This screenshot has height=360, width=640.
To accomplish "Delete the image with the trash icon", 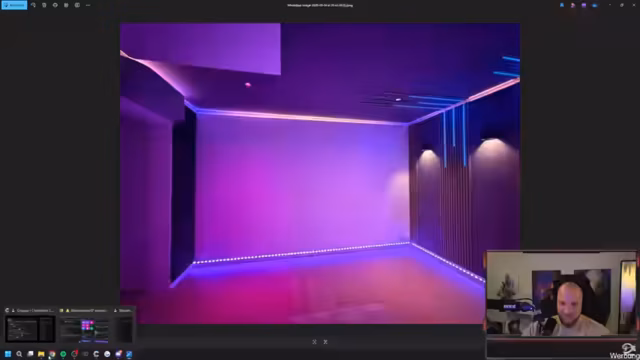I will [x=44, y=5].
